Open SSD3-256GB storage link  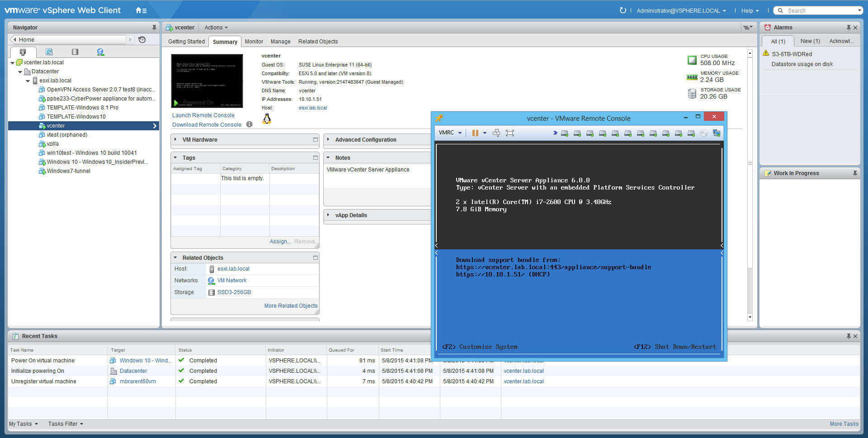point(234,292)
